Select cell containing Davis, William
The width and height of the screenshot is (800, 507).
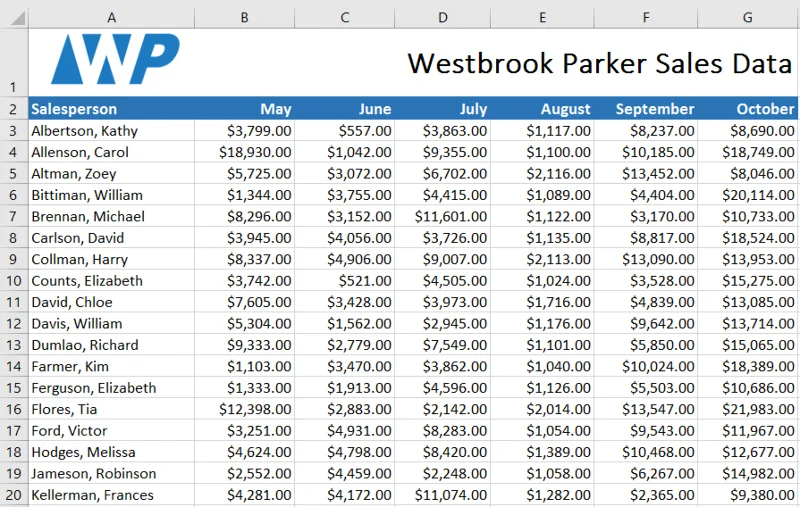tap(111, 323)
